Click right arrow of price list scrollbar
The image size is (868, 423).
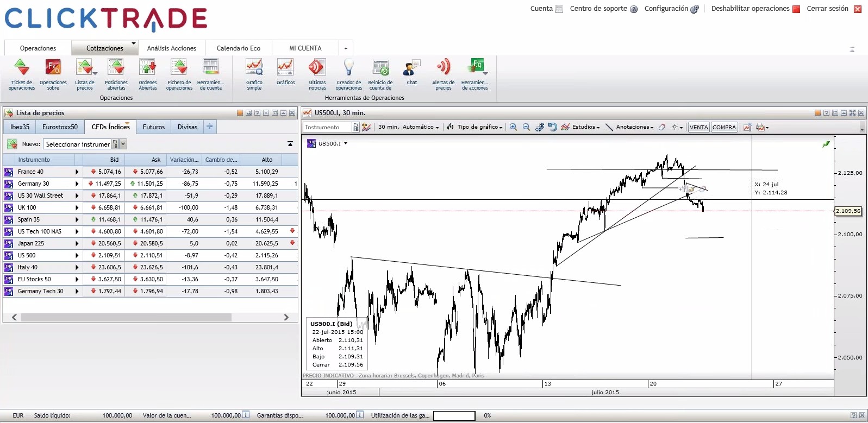286,317
